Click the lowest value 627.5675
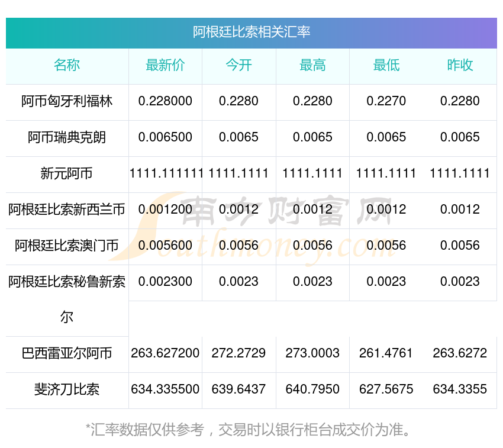 point(386,389)
